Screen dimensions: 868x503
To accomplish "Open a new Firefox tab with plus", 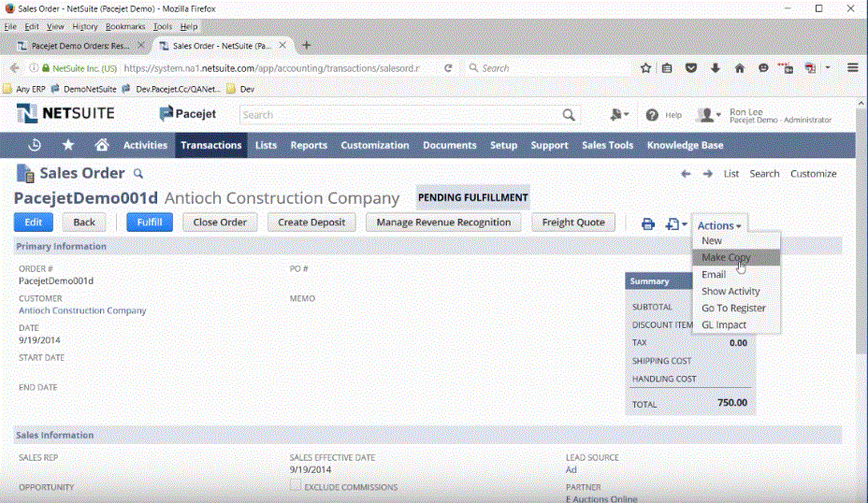I will point(306,46).
